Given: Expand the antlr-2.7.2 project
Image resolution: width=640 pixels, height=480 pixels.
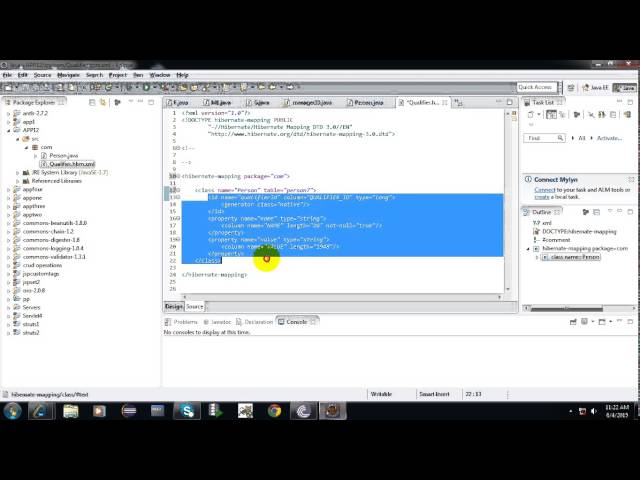Looking at the screenshot, I should point(9,113).
